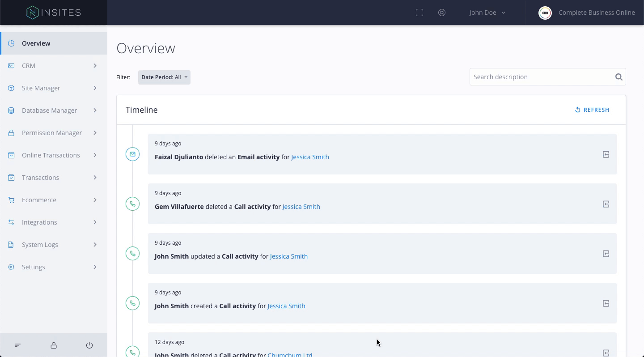Select Overview in the sidebar
644x357 pixels.
click(54, 43)
